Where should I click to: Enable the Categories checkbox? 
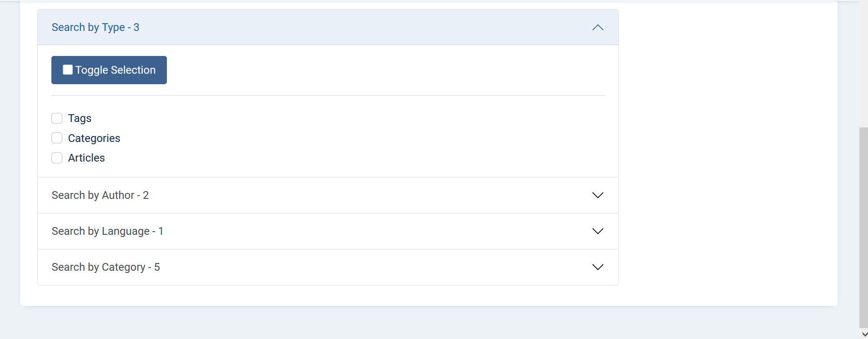pyautogui.click(x=57, y=138)
